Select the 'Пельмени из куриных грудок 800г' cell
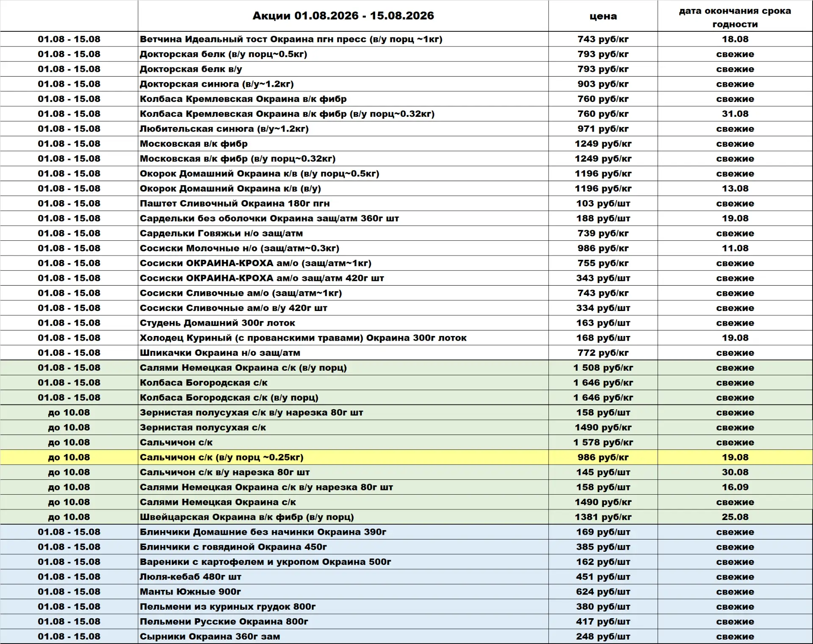 pyautogui.click(x=343, y=607)
